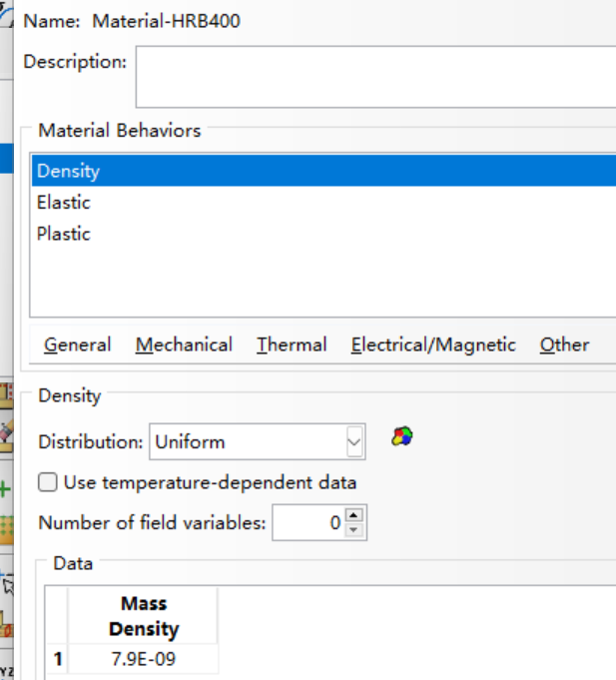Image resolution: width=616 pixels, height=680 pixels.
Task: Open the density distribution color-blob icon
Action: [402, 436]
